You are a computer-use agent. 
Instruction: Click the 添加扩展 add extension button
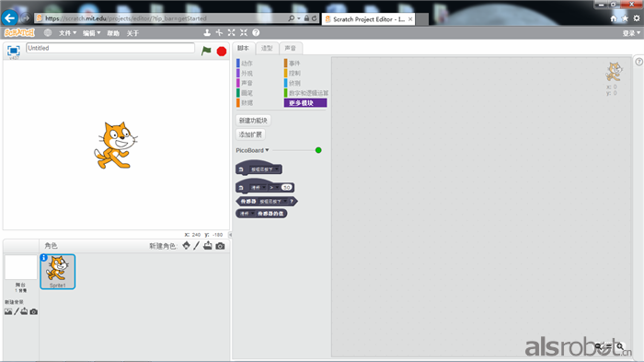point(250,134)
